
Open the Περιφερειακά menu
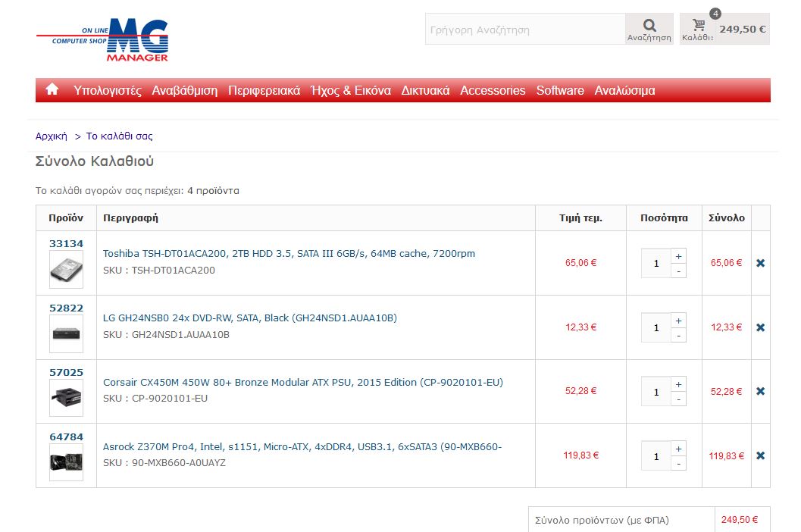pos(264,90)
